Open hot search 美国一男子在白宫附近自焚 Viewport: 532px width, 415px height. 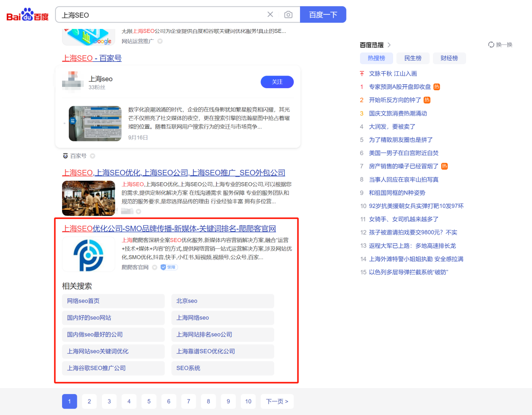pos(404,153)
